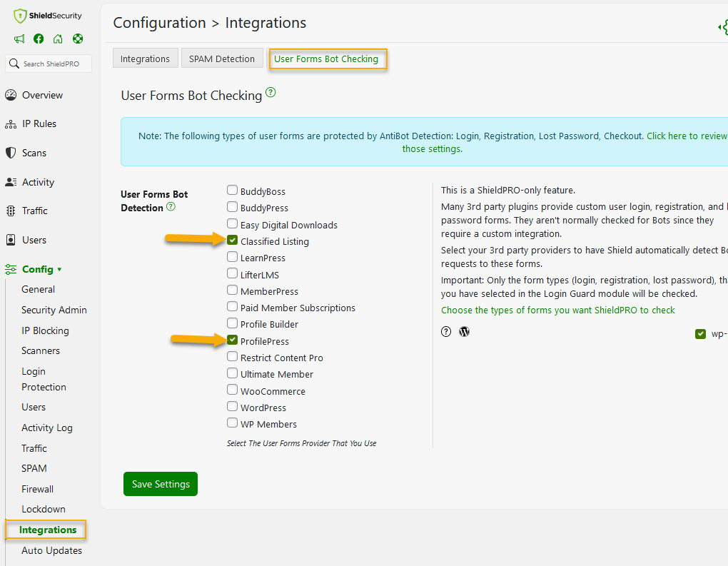Open 'Choose the types of forms' link

(x=557, y=310)
